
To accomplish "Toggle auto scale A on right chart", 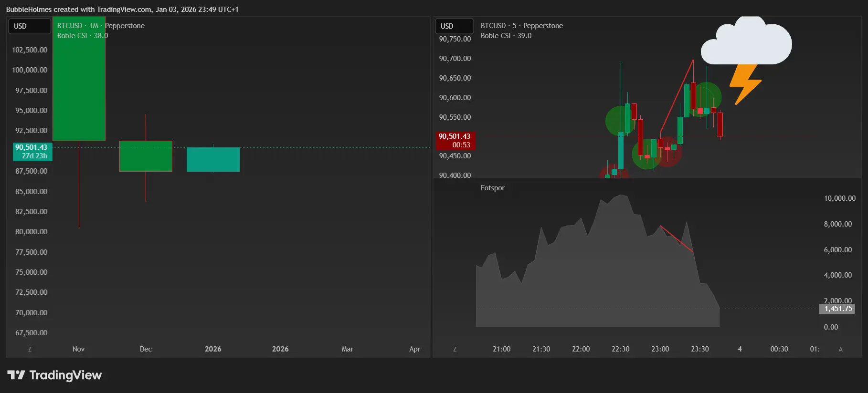I will click(x=841, y=349).
